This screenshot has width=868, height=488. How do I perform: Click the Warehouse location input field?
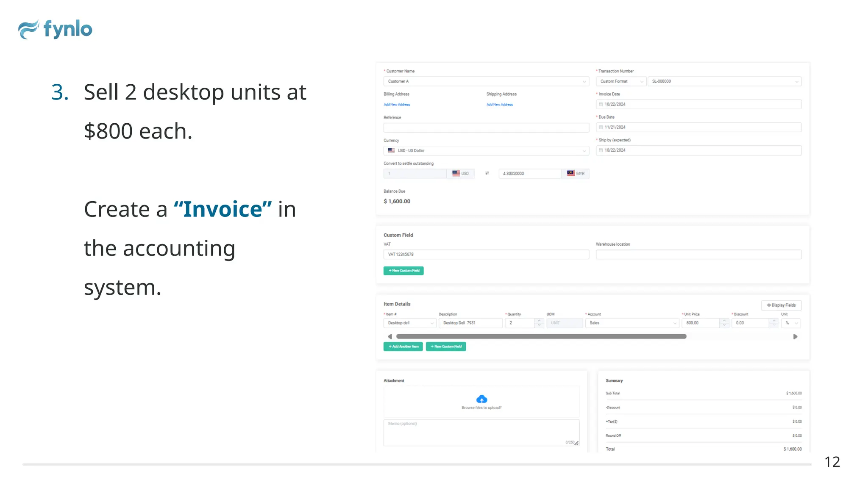click(698, 255)
